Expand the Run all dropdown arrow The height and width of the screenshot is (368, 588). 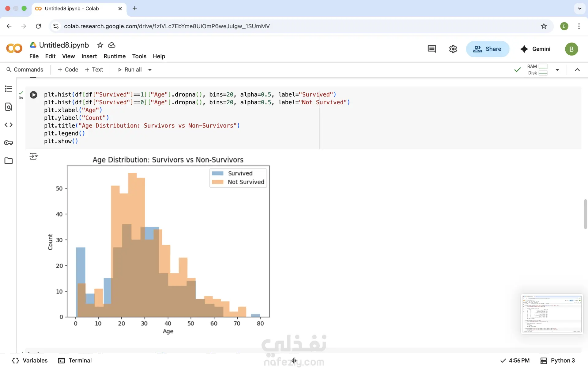click(150, 70)
